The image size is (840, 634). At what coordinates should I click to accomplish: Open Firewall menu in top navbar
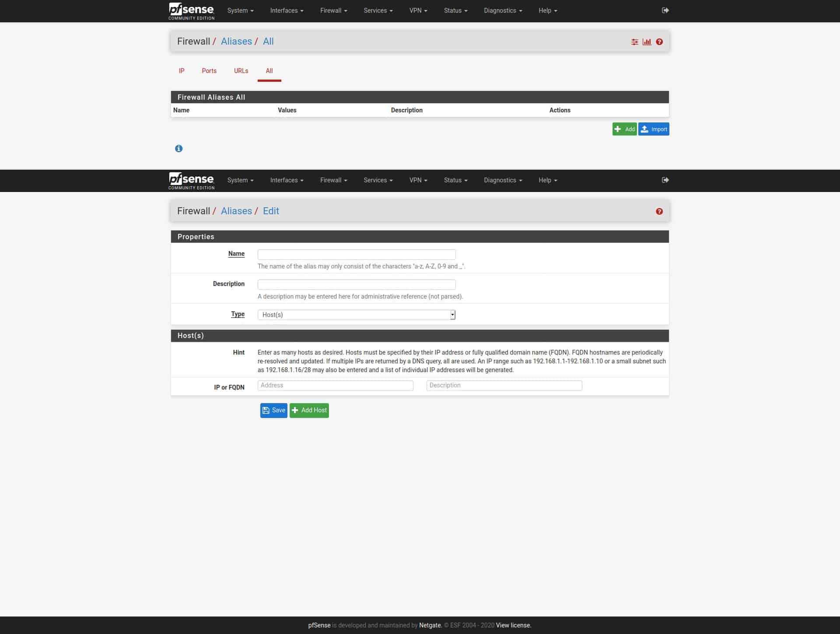tap(333, 10)
